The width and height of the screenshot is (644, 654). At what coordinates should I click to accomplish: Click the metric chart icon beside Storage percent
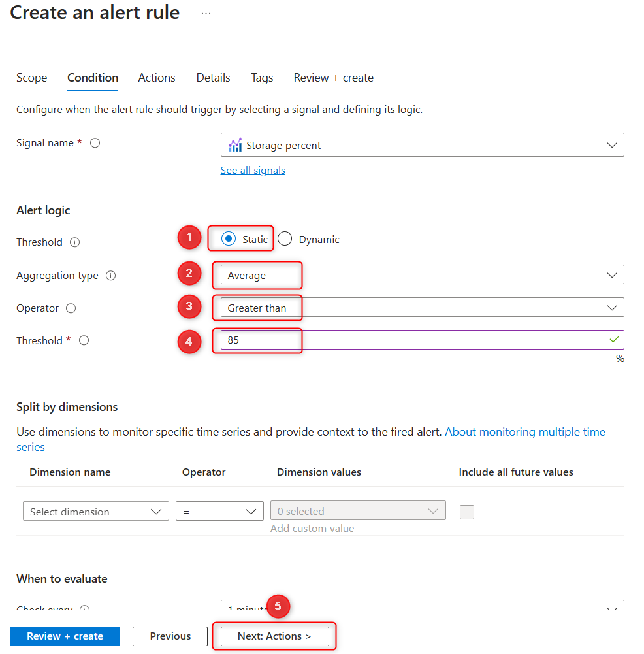click(235, 144)
